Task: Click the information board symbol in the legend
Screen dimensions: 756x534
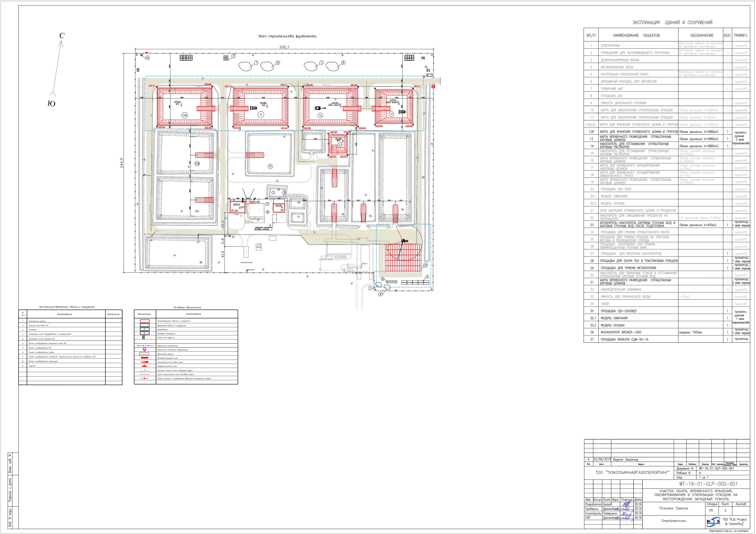Action: [x=144, y=366]
